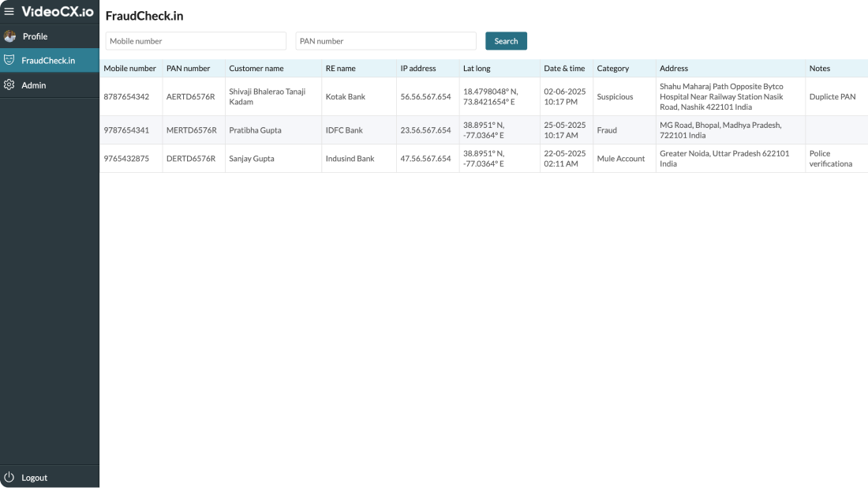Viewport: 868px width, 488px height.
Task: Select mobile number 9765432875
Action: (x=126, y=159)
